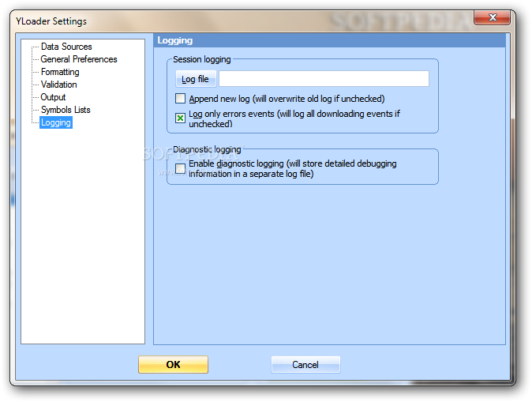Enable the Append new log checkbox
Screen dimensions: 532x402
point(180,99)
